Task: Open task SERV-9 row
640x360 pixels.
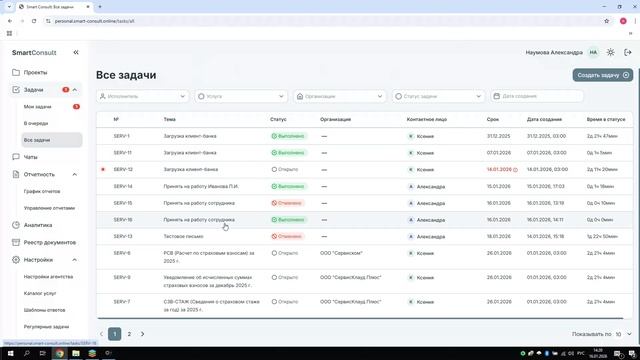Action: [364, 281]
